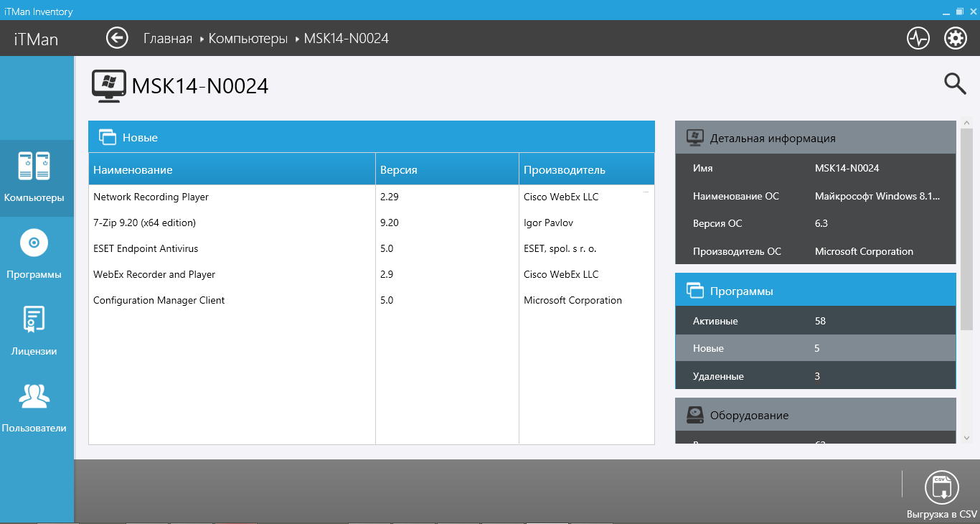Open the settings gear in the top bar
The image size is (980, 524).
point(956,37)
